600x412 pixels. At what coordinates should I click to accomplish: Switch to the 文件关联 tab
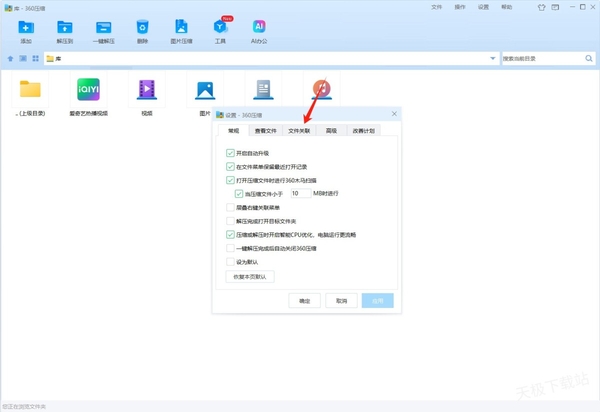[x=299, y=130]
